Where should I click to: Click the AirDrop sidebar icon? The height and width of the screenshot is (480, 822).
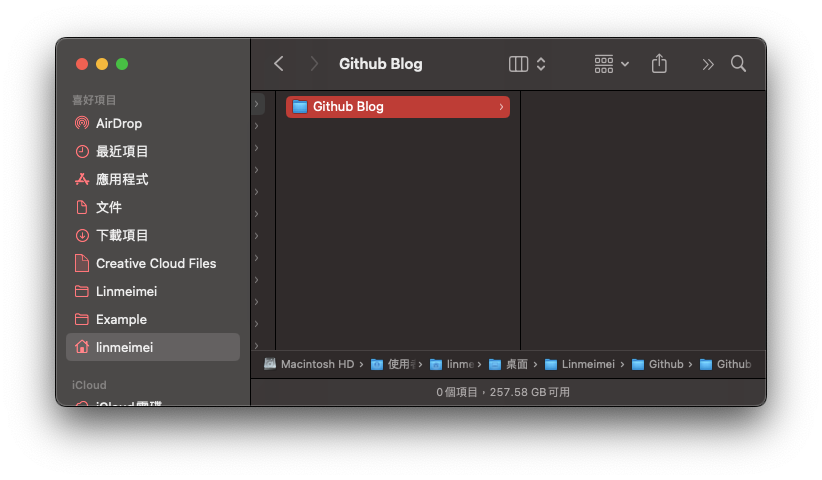click(x=82, y=123)
